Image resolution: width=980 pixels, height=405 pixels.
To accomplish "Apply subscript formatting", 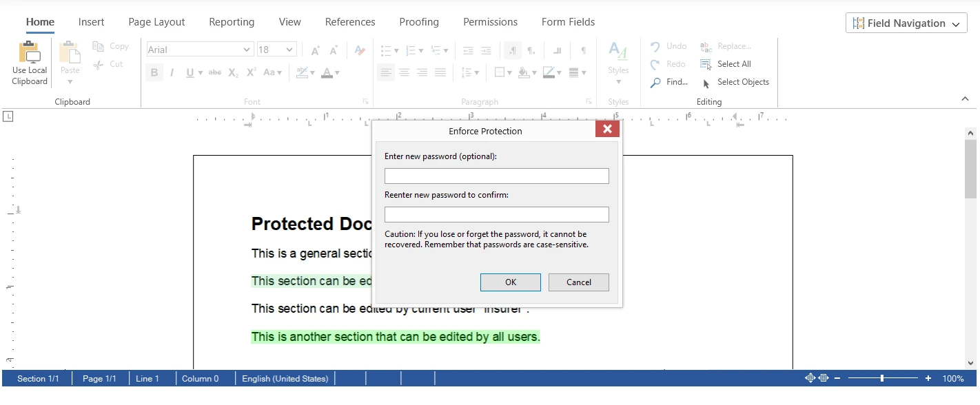I will (x=233, y=72).
